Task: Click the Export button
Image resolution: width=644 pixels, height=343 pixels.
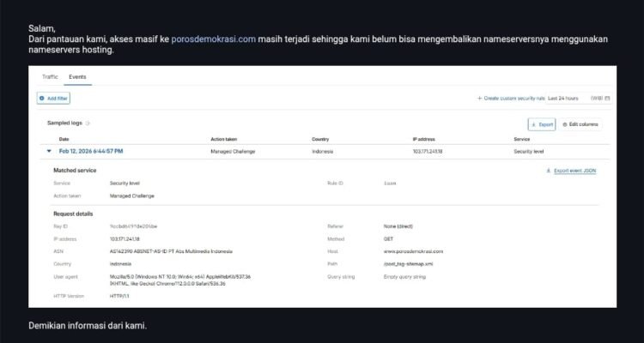Action: click(541, 124)
